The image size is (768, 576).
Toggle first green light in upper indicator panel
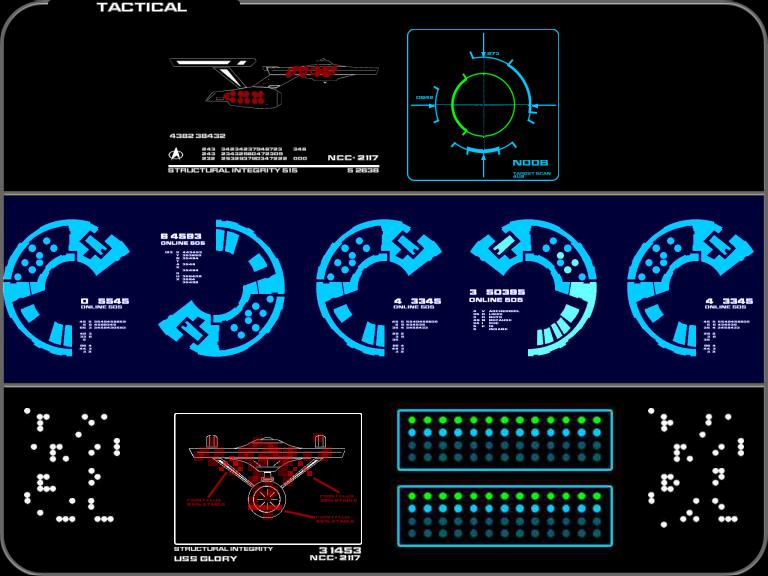412,420
